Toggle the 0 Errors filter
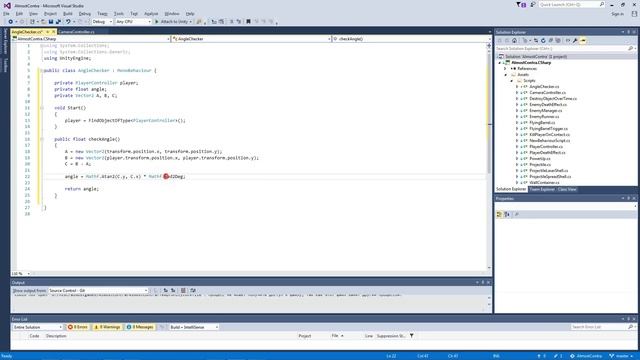The width and height of the screenshot is (640, 360). [x=78, y=327]
